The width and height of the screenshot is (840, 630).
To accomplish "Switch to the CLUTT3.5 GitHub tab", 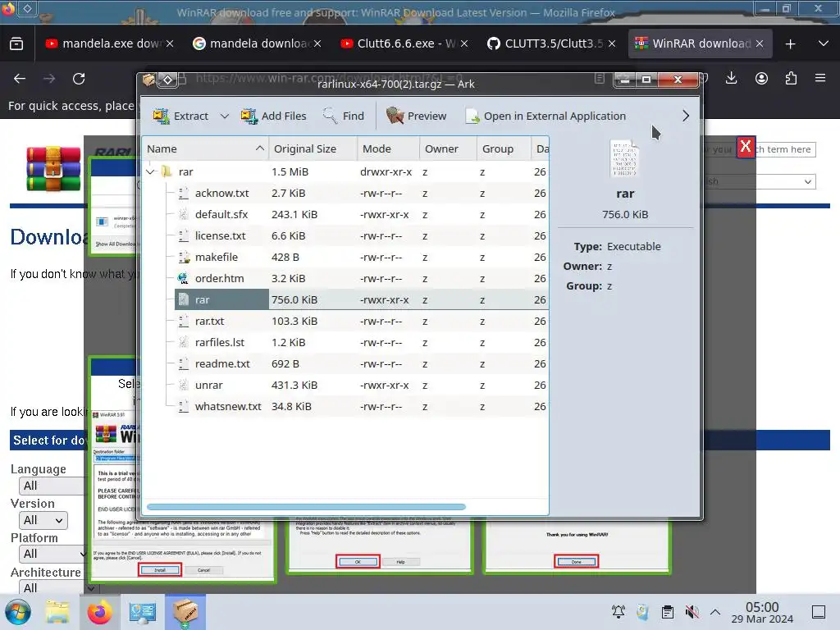I will 552,43.
